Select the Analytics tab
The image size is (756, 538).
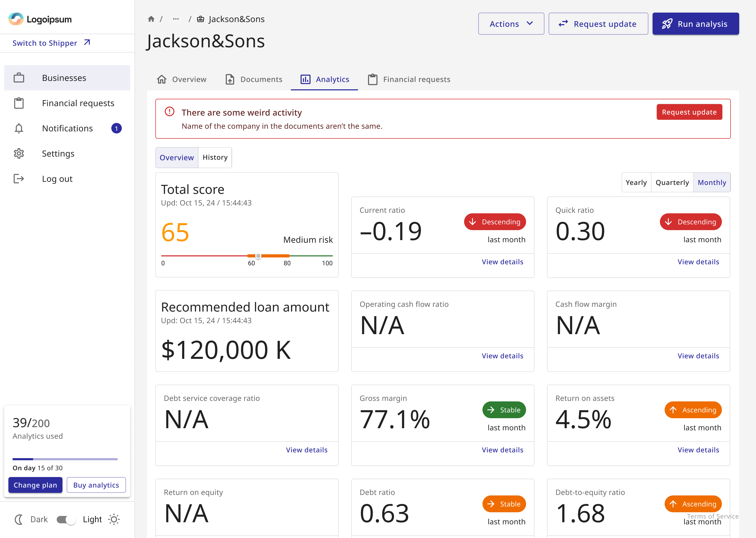tap(324, 79)
